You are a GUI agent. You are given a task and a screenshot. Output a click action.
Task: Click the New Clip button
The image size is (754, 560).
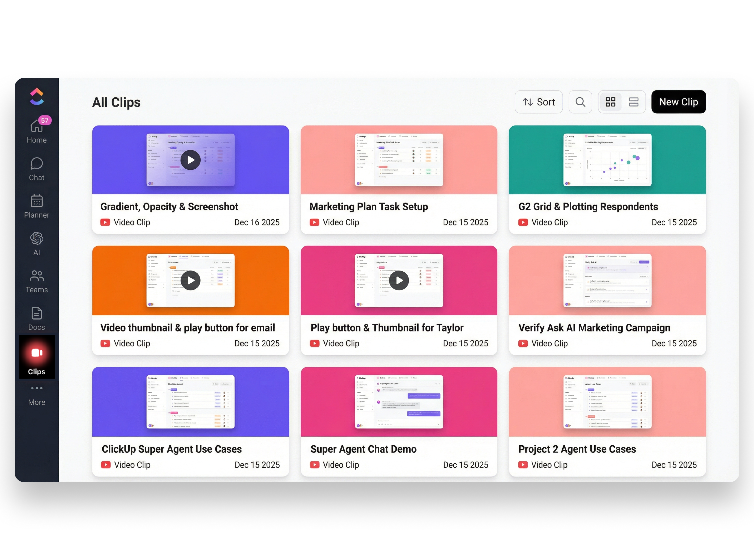[x=678, y=102]
